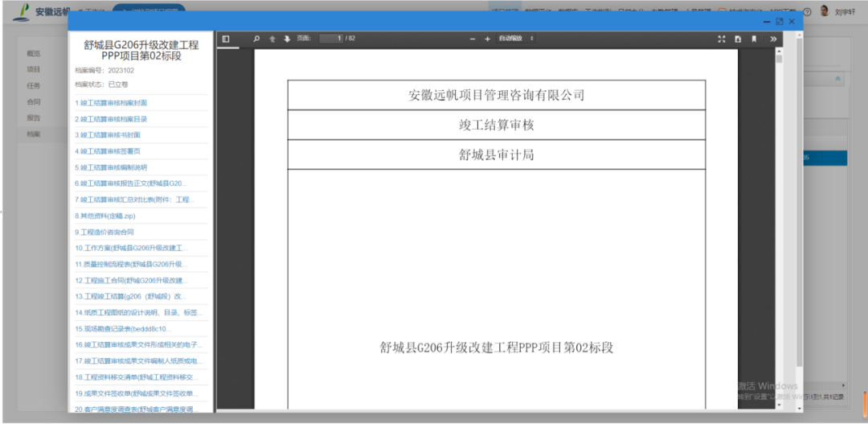Viewport: 868px width, 424px height.
Task: Toggle the PDF viewer sidebar
Action: [226, 39]
